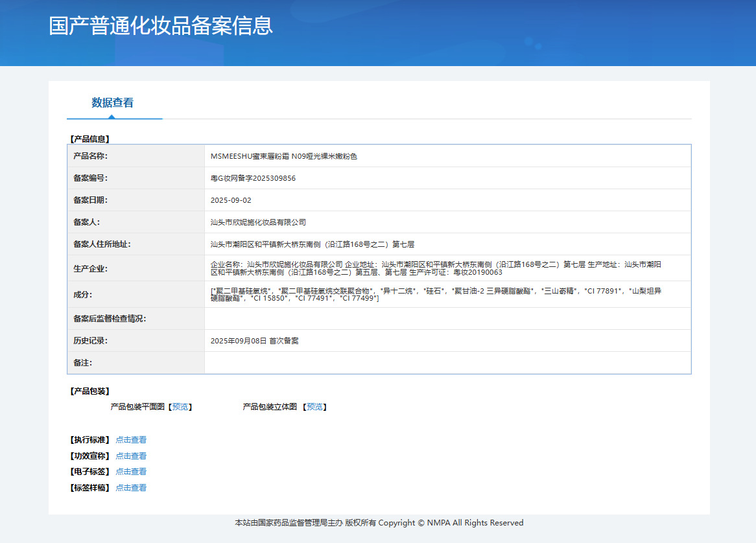The image size is (756, 543).
Task: Click the NMPA copyright footer text
Action: click(379, 523)
